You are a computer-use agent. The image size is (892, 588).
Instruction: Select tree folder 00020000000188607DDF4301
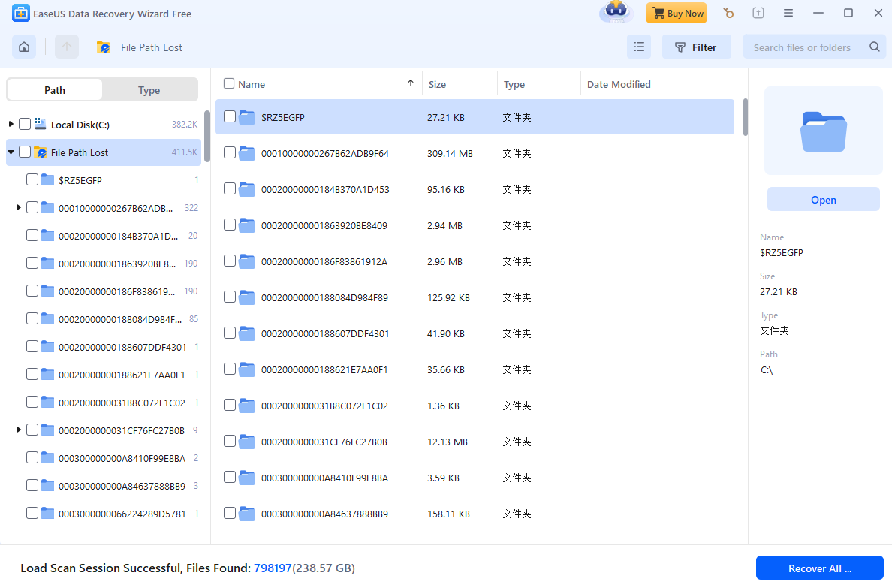(x=122, y=347)
